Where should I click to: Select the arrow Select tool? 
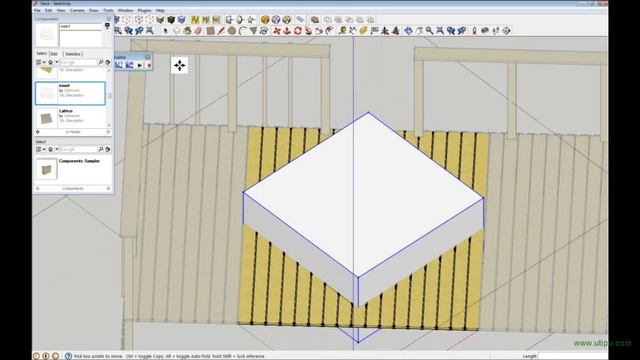165,31
